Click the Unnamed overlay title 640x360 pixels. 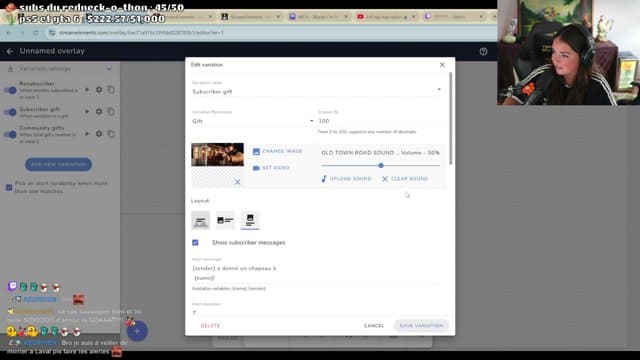52,51
